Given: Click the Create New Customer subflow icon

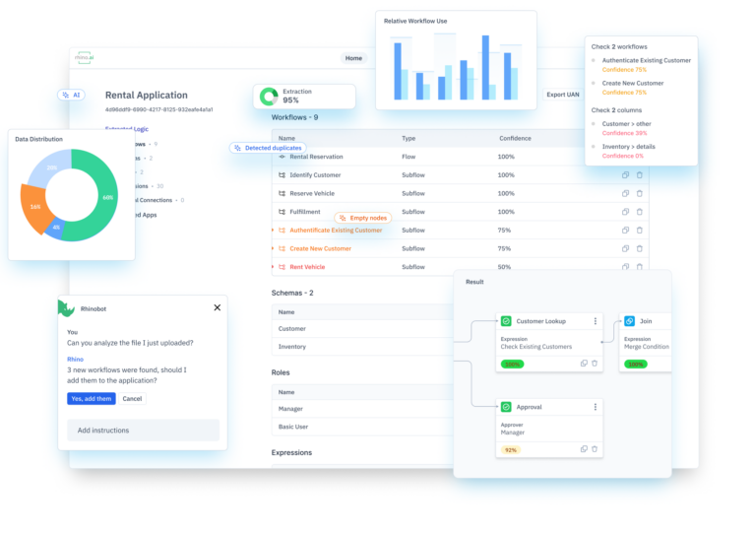Looking at the screenshot, I should point(283,248).
